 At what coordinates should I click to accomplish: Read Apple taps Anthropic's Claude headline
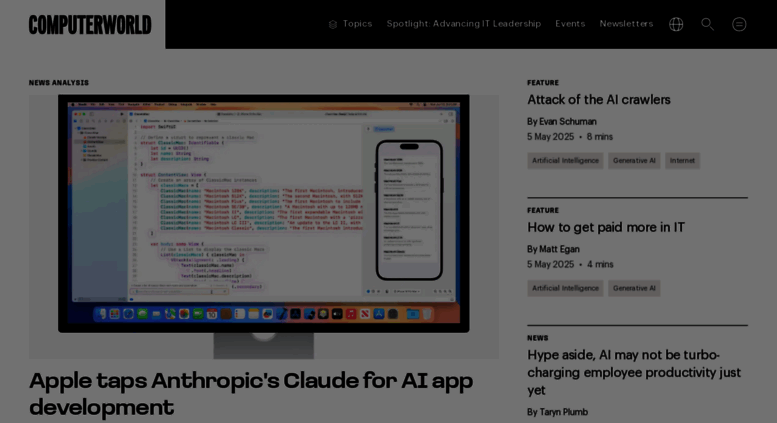tap(251, 394)
